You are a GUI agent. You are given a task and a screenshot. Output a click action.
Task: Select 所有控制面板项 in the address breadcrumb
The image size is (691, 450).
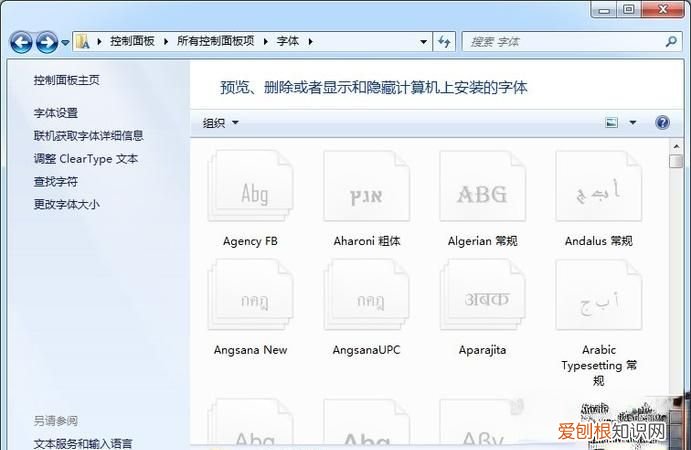tap(215, 41)
